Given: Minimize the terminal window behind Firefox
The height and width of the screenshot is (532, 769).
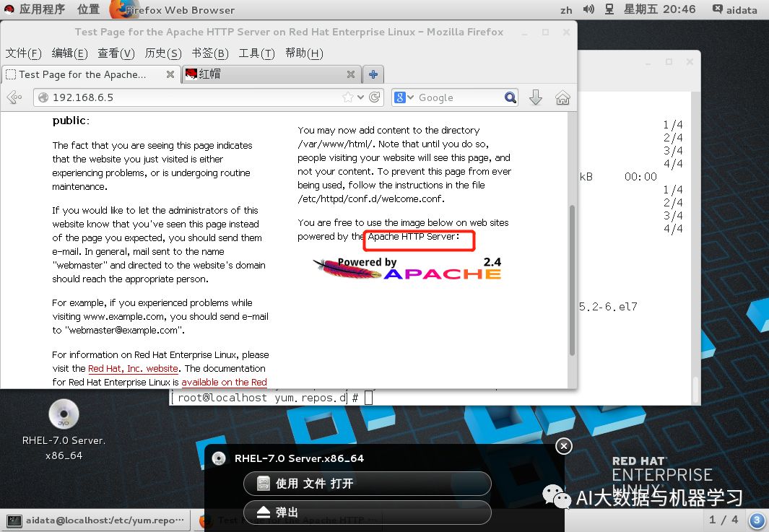Looking at the screenshot, I should pyautogui.click(x=648, y=62).
